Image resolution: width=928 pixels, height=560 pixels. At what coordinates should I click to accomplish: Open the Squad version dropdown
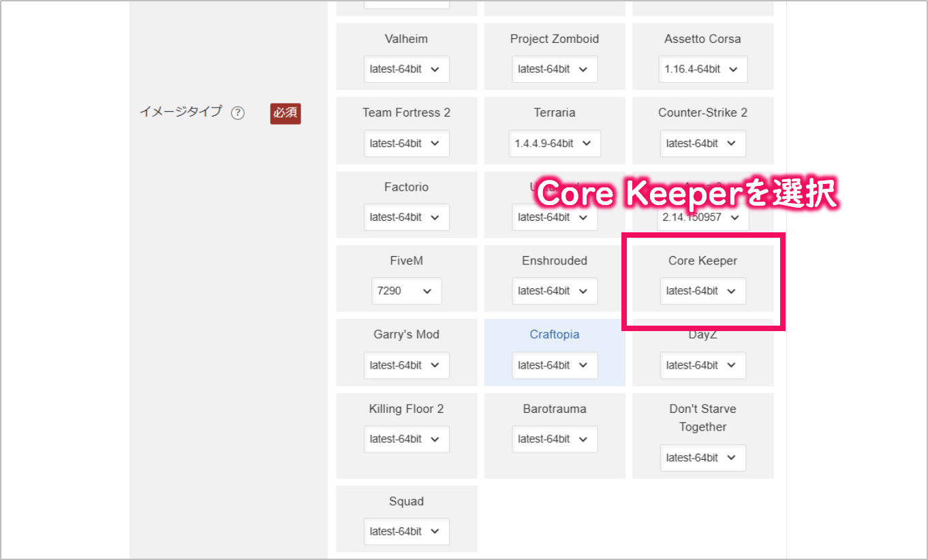click(406, 531)
